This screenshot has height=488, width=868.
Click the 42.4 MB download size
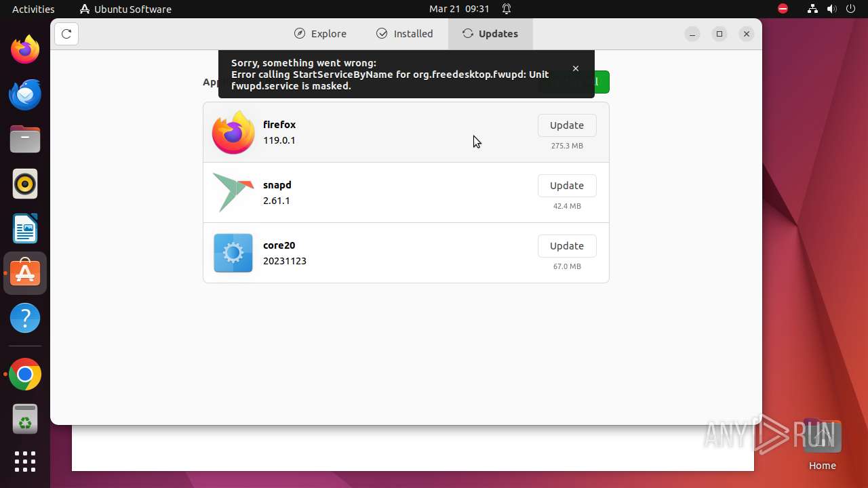pyautogui.click(x=567, y=206)
